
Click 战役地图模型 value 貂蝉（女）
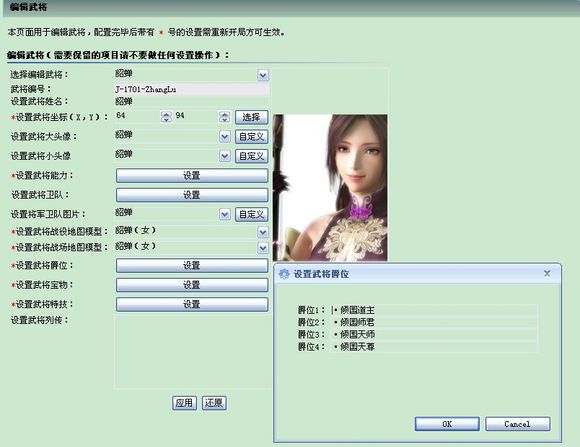click(135, 231)
